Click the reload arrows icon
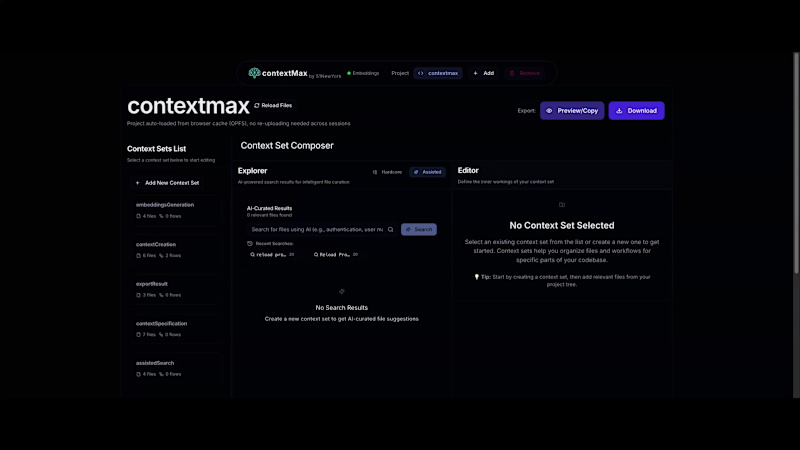 click(x=257, y=106)
